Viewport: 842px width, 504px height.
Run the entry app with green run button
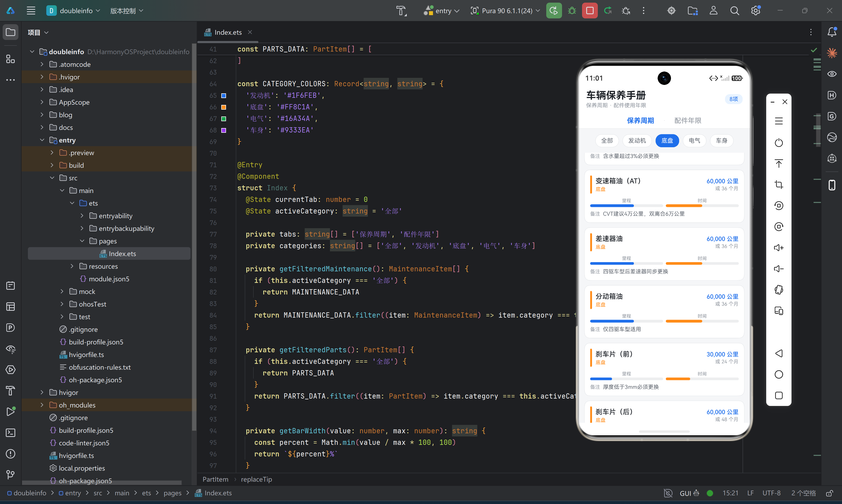coord(554,11)
